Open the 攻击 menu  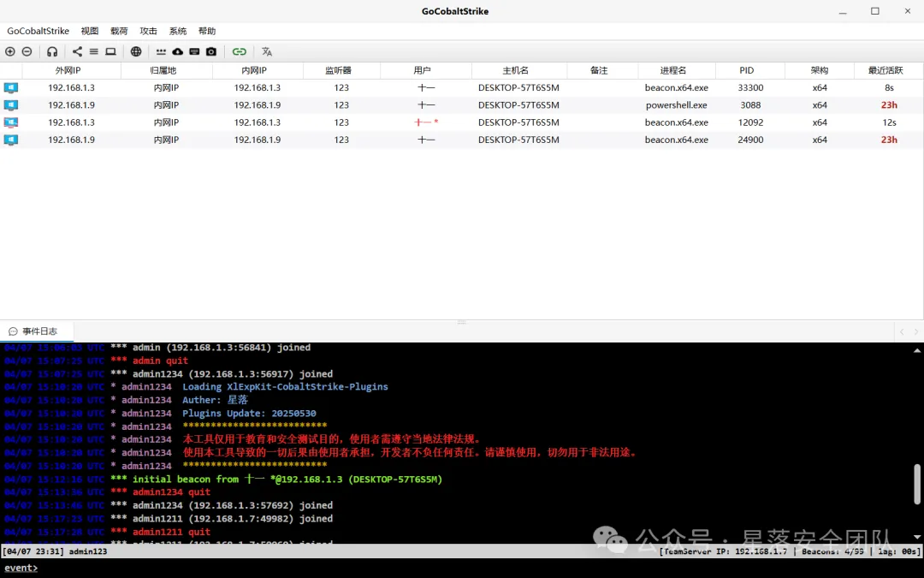[149, 32]
